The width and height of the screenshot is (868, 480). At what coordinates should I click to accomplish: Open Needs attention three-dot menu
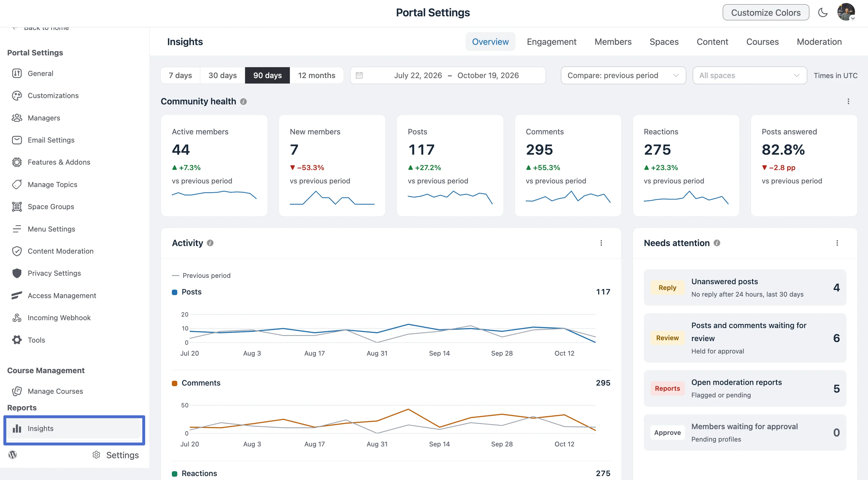click(x=837, y=243)
